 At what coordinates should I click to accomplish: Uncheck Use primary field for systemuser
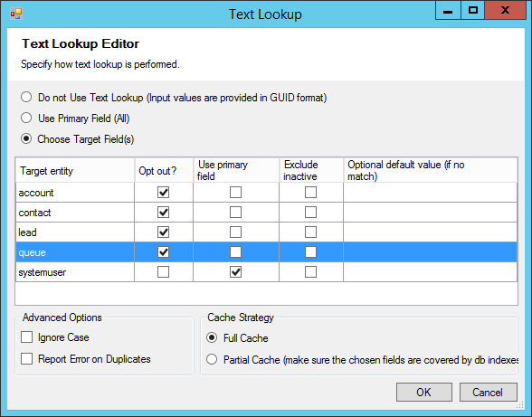pos(236,271)
